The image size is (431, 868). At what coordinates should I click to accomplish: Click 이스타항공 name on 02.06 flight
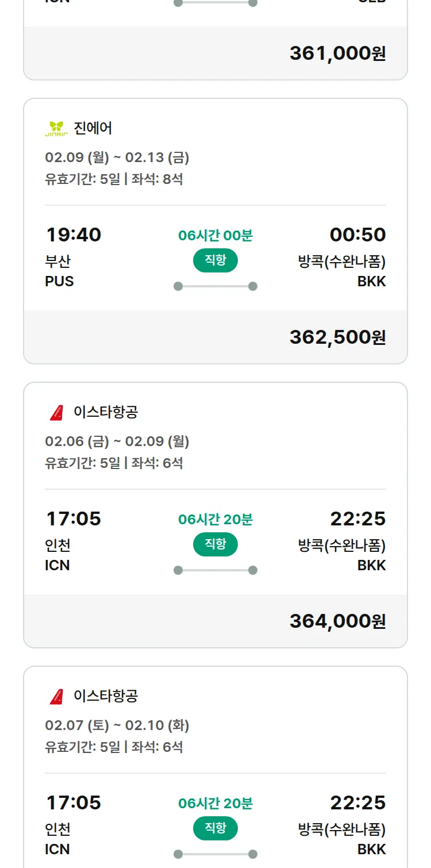click(x=106, y=412)
